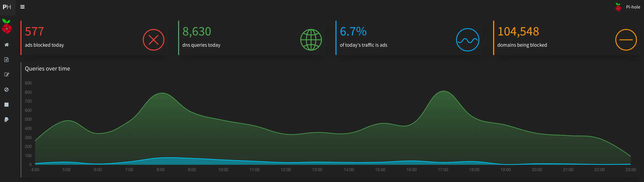The height and width of the screenshot is (182, 644).
Task: Click the blue wave traffic percentage icon
Action: click(x=467, y=40)
